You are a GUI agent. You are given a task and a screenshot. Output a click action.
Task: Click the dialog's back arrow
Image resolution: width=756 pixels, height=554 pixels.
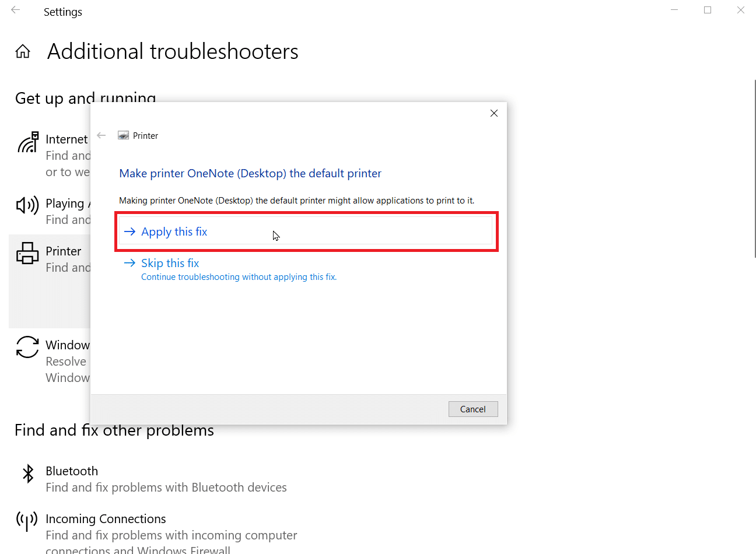(101, 135)
